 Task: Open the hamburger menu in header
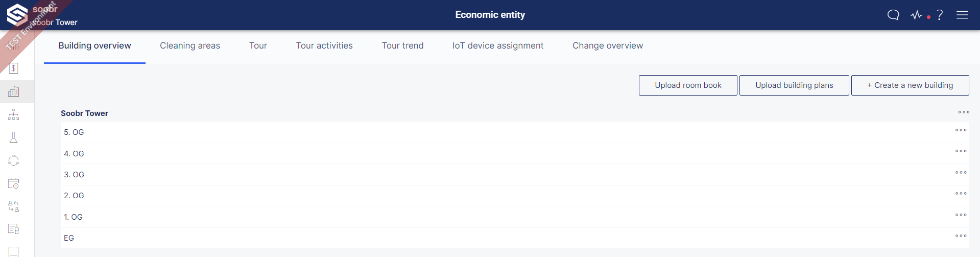click(x=962, y=15)
